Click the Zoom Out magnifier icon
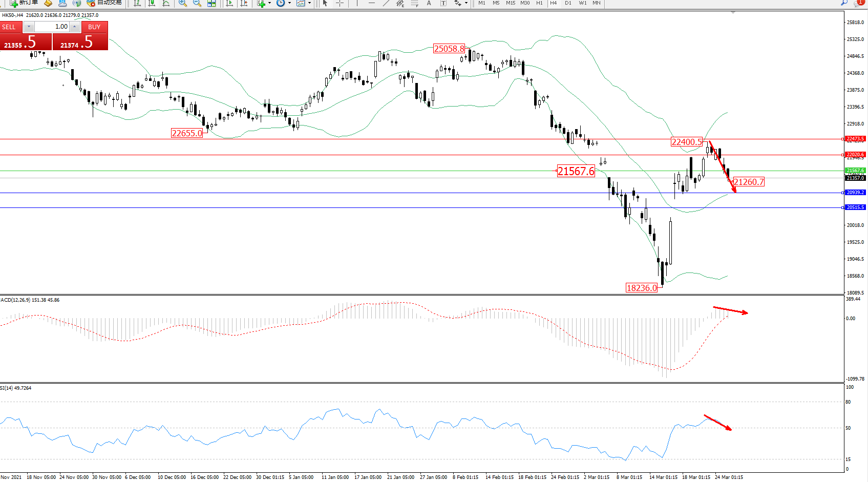 [197, 3]
